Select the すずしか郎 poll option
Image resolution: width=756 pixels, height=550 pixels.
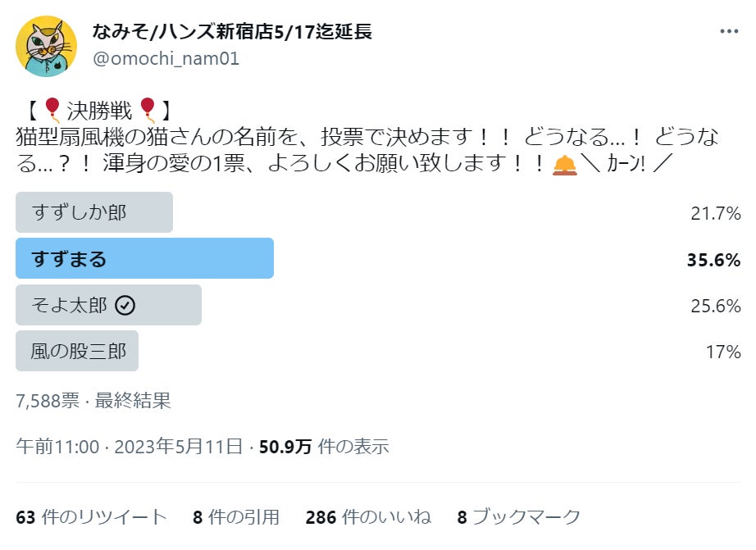click(x=93, y=213)
